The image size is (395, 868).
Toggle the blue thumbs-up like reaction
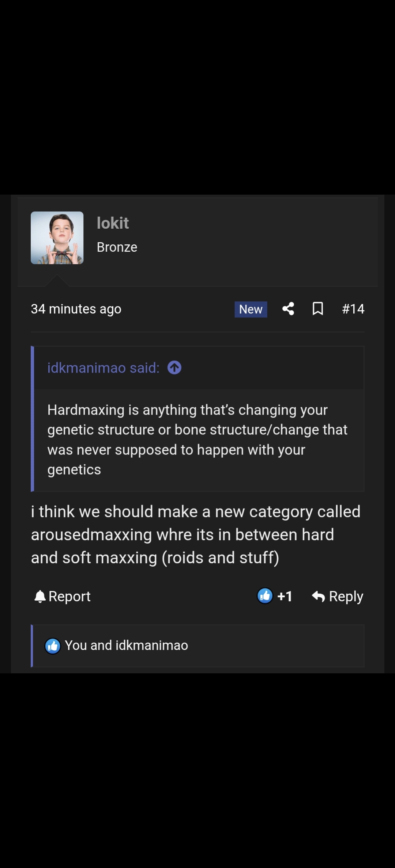click(265, 596)
